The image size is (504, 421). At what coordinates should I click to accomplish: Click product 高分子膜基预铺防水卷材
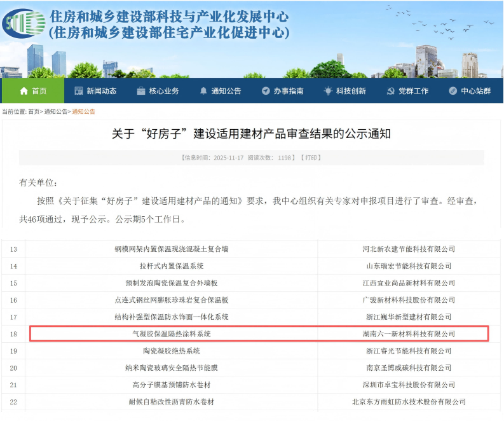172,385
